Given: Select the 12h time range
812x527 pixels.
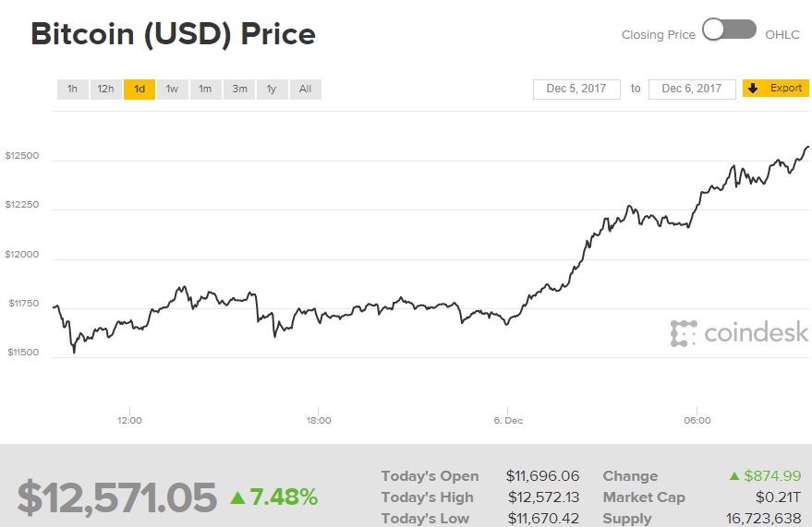Looking at the screenshot, I should point(106,90).
